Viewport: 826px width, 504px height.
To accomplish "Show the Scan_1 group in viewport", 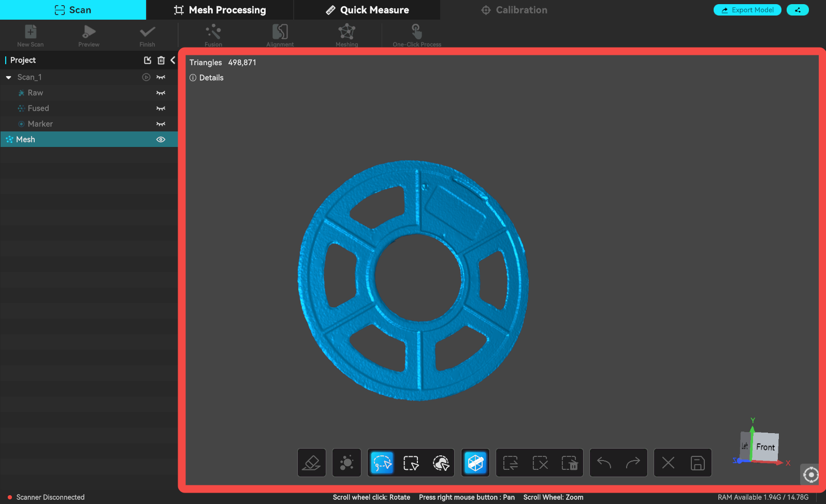I will point(161,77).
